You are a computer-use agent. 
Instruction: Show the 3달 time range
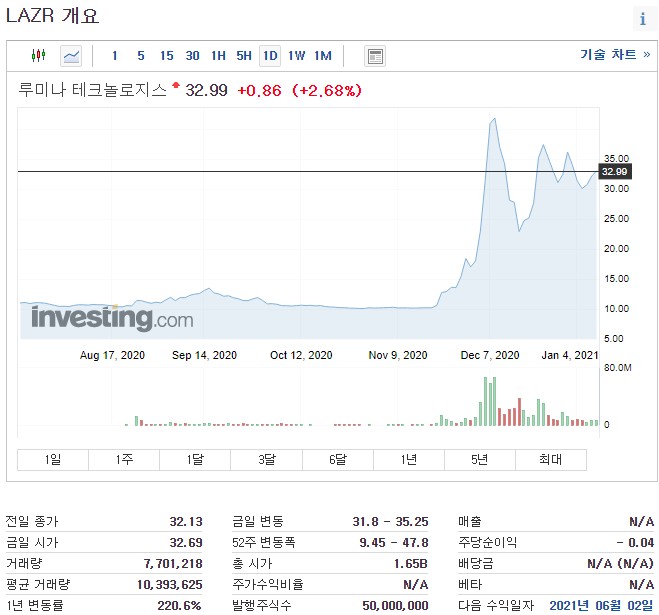click(x=266, y=459)
